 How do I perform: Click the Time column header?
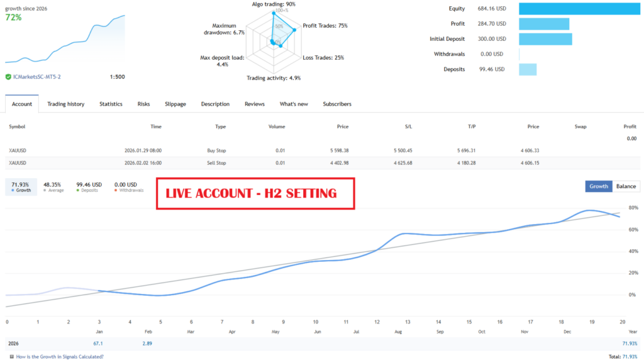156,127
